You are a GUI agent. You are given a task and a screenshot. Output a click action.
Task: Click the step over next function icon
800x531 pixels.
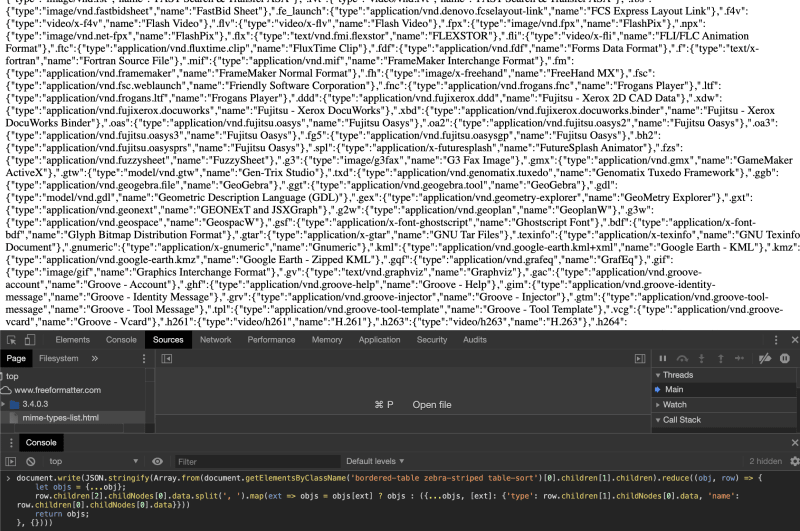point(682,359)
